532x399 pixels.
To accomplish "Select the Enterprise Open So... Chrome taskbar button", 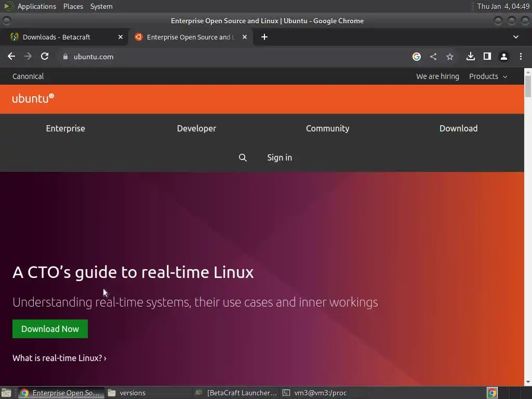I will [x=61, y=393].
